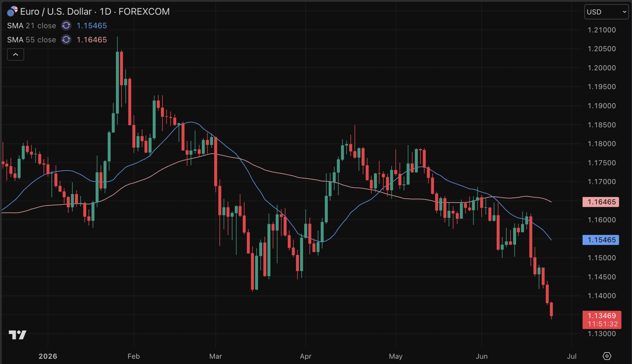This screenshot has height=364, width=632.
Task: Click the Euro/U.S. Dollar flag icon
Action: [x=12, y=11]
